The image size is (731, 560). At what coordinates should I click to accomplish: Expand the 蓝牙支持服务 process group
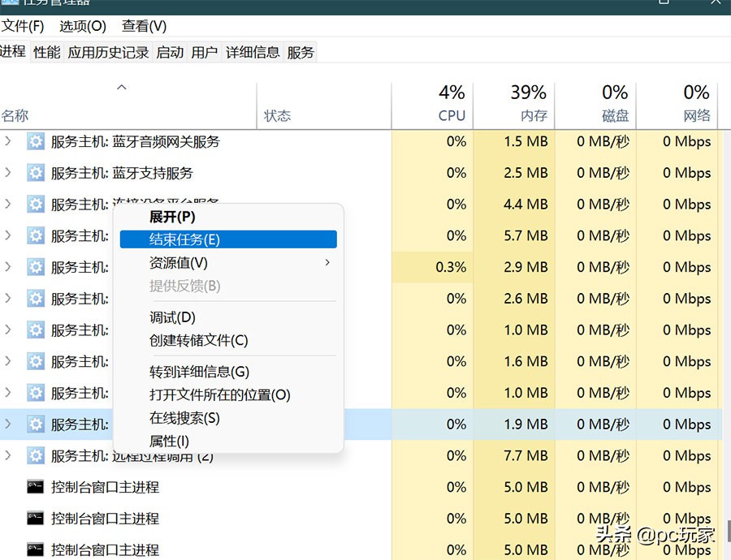(9, 173)
